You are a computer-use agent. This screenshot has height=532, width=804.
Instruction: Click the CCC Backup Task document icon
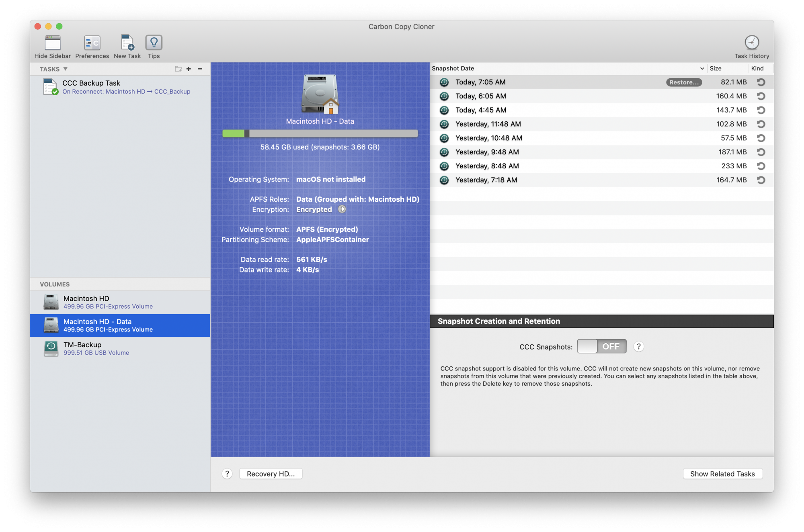tap(50, 87)
